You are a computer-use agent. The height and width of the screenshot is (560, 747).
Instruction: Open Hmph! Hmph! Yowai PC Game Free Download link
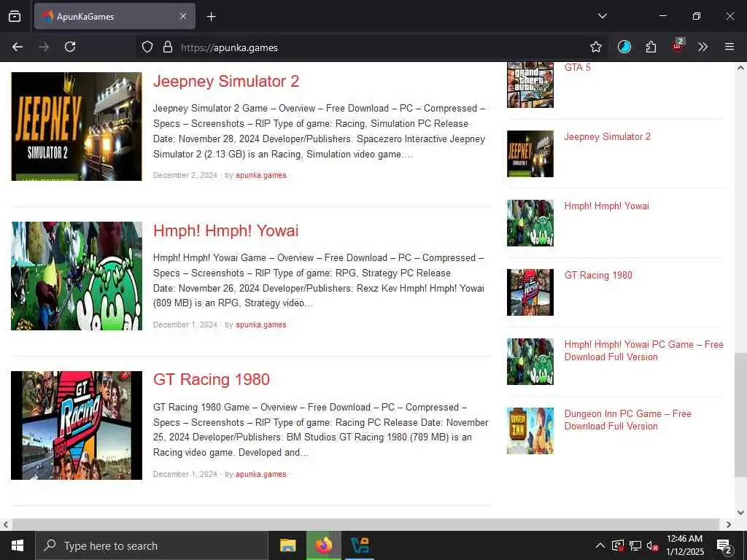click(643, 351)
